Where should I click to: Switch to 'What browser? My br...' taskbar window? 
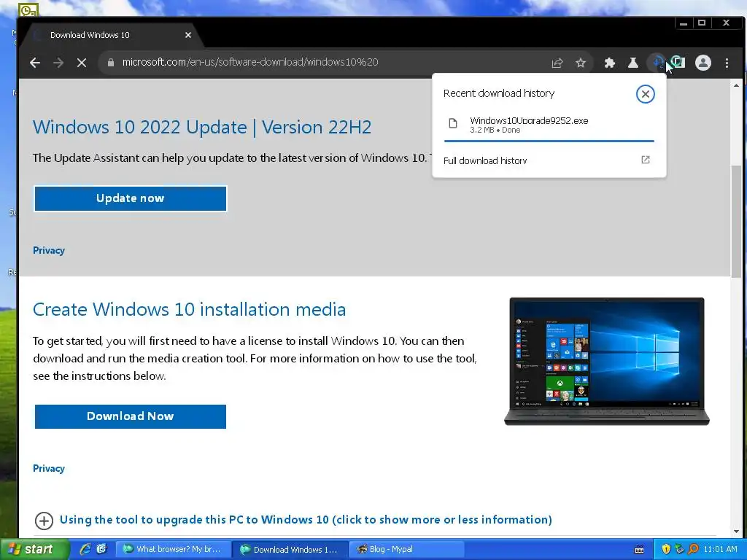[x=174, y=550]
